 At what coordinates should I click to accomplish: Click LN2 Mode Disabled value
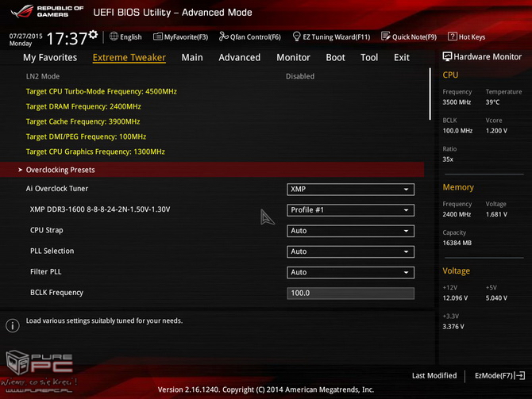coord(300,76)
